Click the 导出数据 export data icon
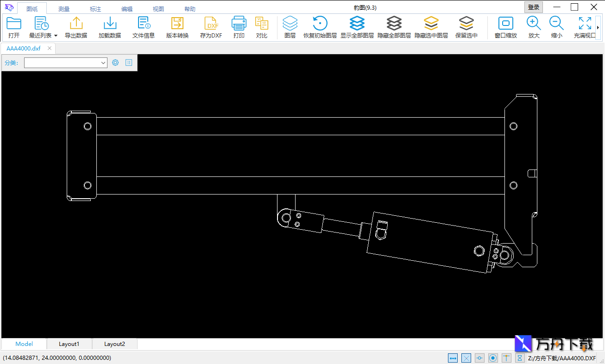The image size is (605, 364). (76, 24)
